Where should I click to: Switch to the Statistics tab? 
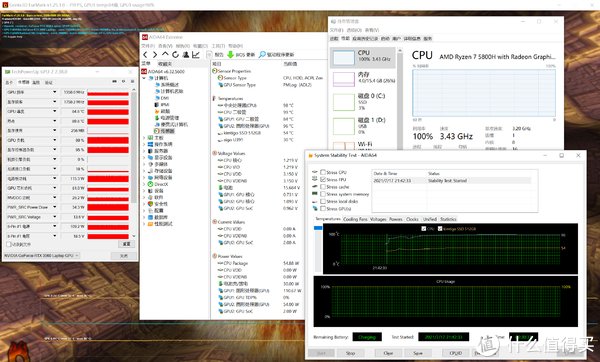[x=448, y=219]
